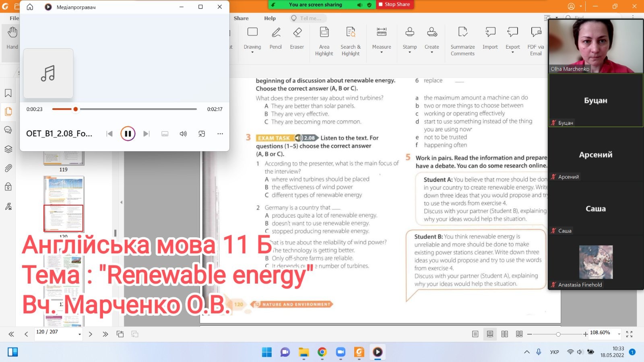Viewport: 644px width, 362px height.
Task: Open the Share tab
Action: pyautogui.click(x=241, y=18)
